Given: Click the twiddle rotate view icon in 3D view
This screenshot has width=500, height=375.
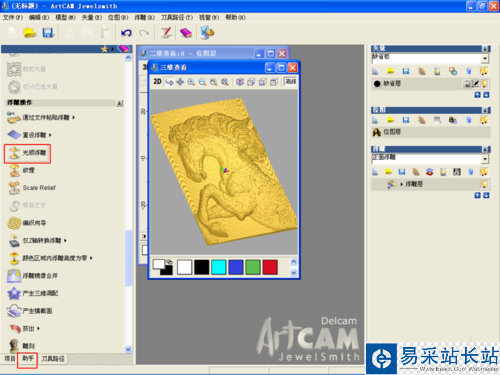Looking at the screenshot, I should (169, 82).
